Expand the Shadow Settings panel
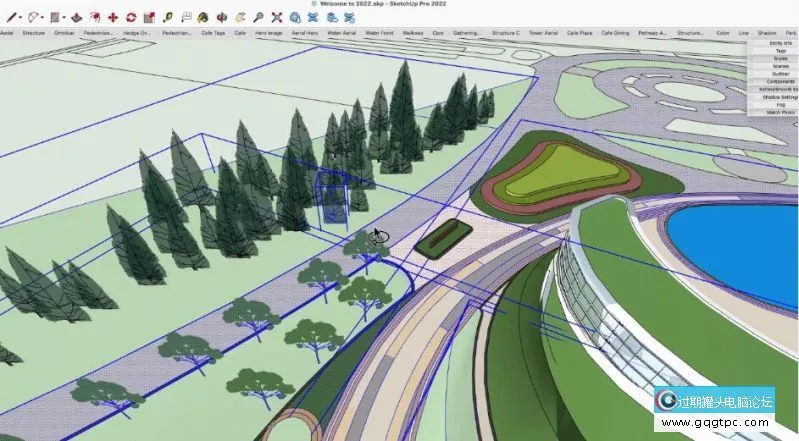799x441 pixels. point(780,96)
